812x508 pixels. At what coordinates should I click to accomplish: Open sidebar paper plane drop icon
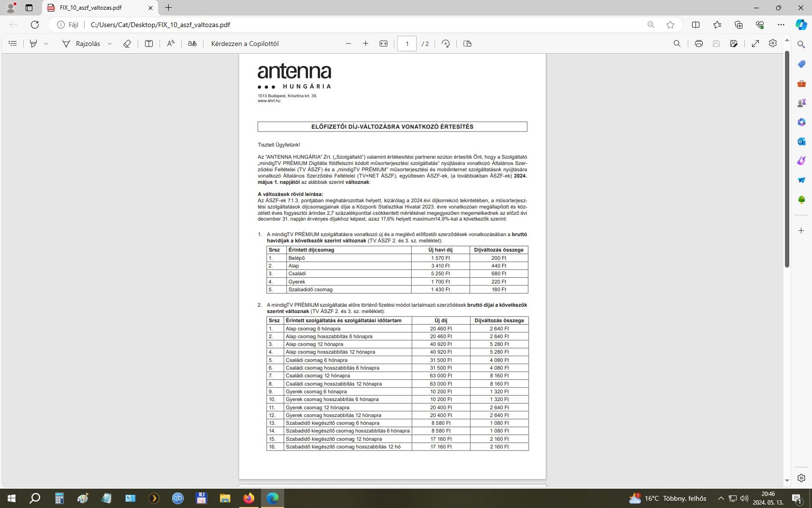801,180
